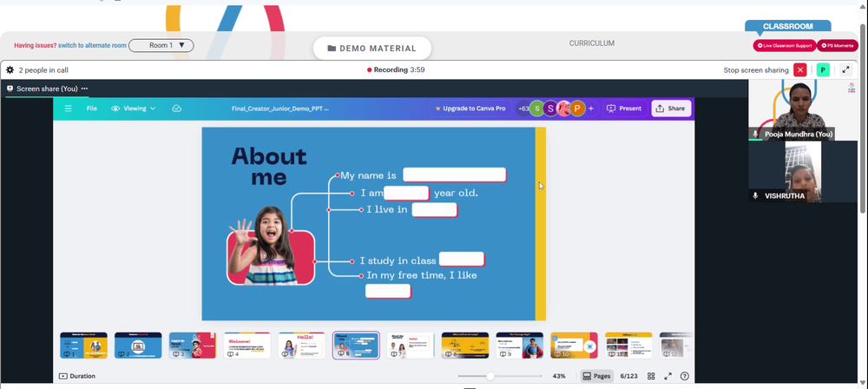Select slide thumbnail 11
The width and height of the screenshot is (868, 389).
[628, 346]
